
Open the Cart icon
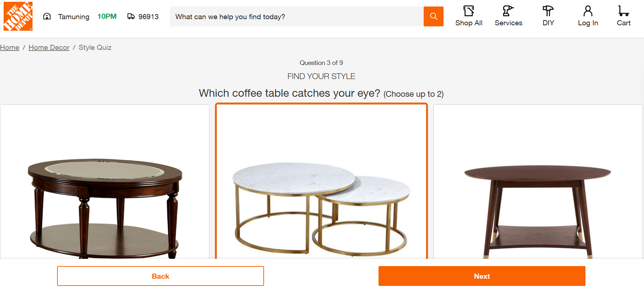[623, 11]
